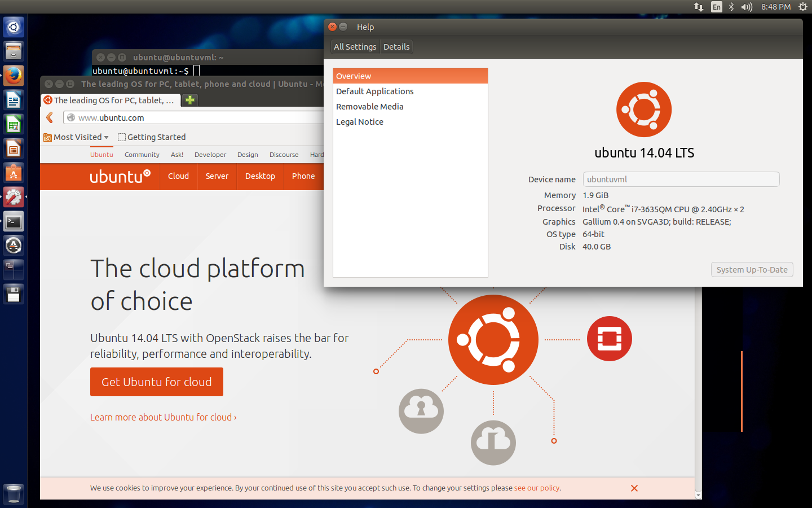
Task: Open the Ubuntu link in the site top bar
Action: [101, 155]
